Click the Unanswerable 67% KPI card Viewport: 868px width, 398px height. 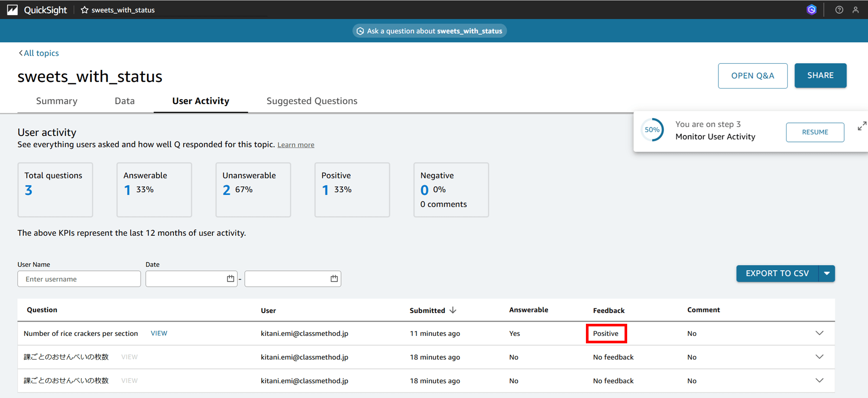(253, 190)
